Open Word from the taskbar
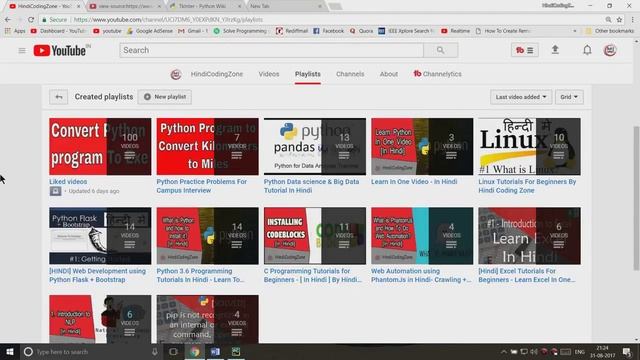The image size is (640, 360). pos(215,351)
